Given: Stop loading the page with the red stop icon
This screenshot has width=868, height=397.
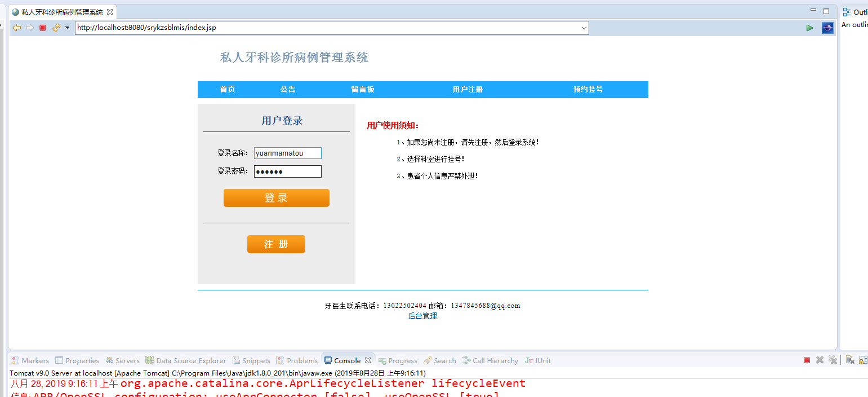Looking at the screenshot, I should 42,27.
